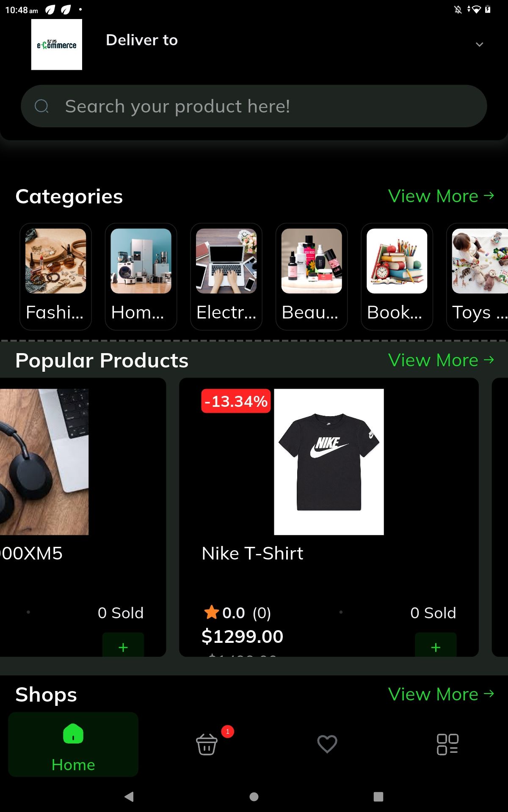Open the Electronics category tile
508x812 pixels.
(226, 277)
